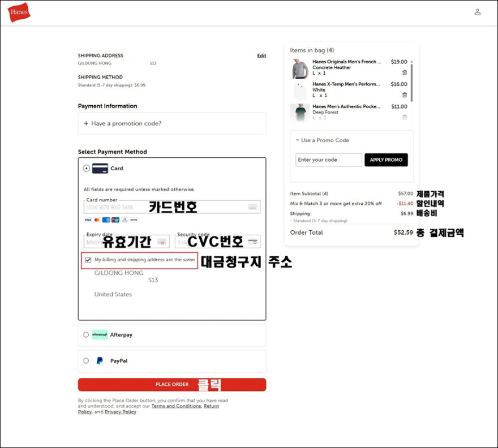Viewport: 498px width, 448px height.
Task: Click the $11.00 item price
Action: (x=399, y=106)
